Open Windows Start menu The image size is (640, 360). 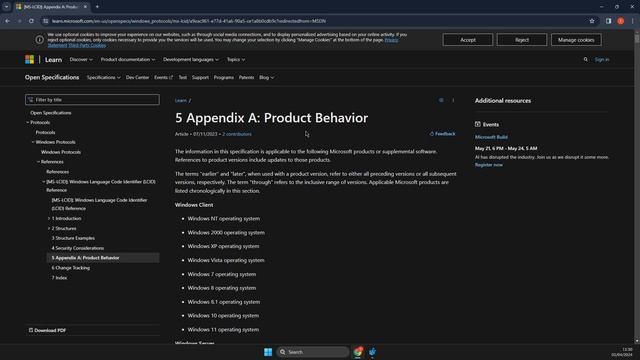pyautogui.click(x=268, y=352)
